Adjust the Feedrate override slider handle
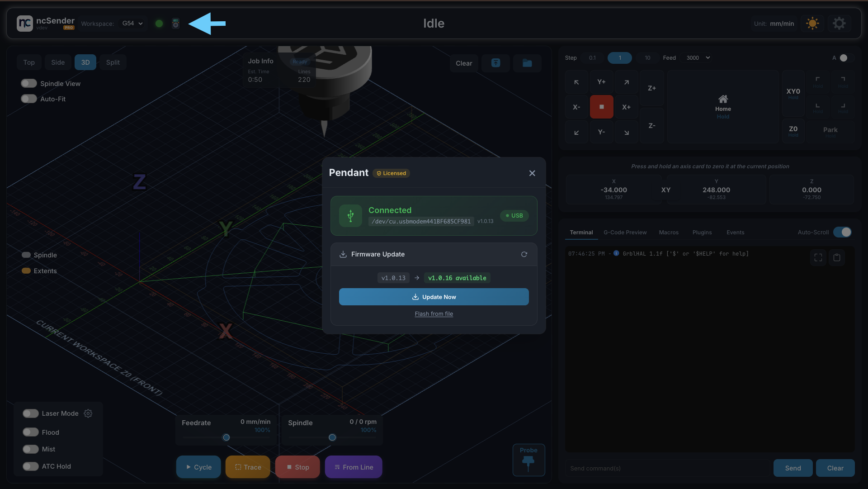This screenshot has width=868, height=489. tap(226, 437)
